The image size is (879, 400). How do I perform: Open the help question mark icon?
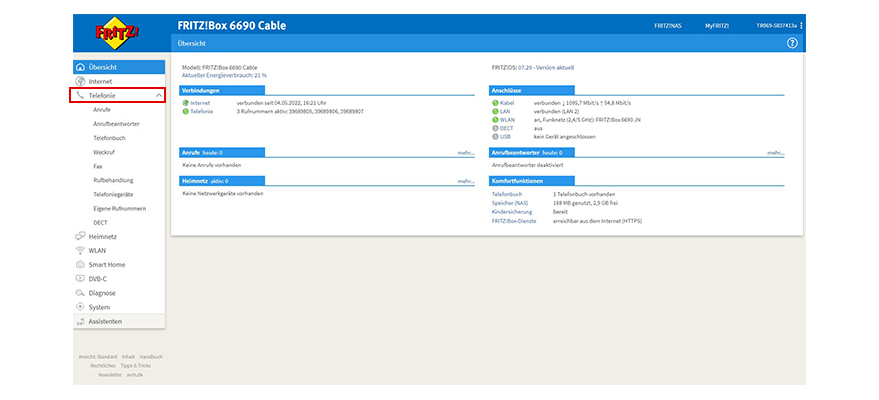coord(792,44)
